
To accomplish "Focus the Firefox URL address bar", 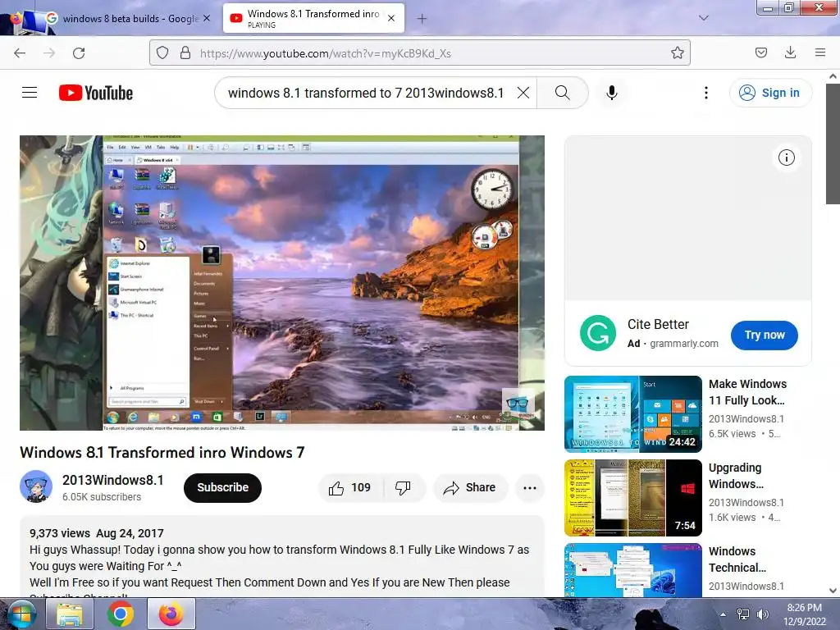I will click(x=419, y=53).
